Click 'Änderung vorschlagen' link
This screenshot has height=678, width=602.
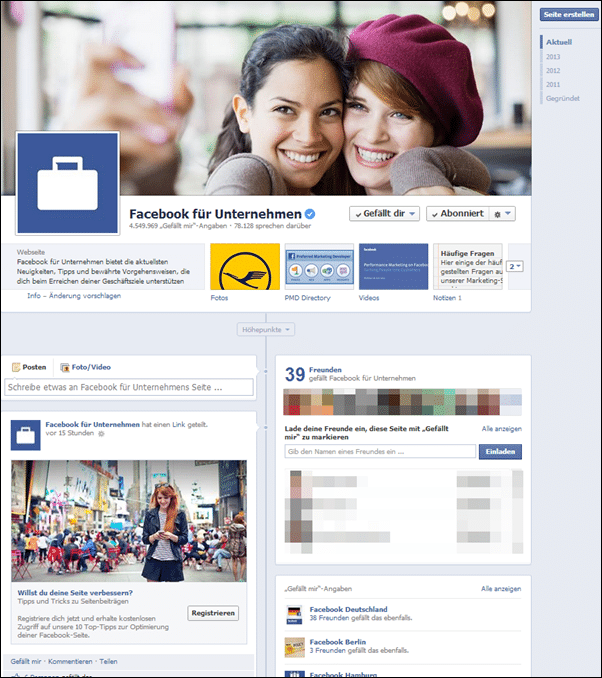pos(85,296)
